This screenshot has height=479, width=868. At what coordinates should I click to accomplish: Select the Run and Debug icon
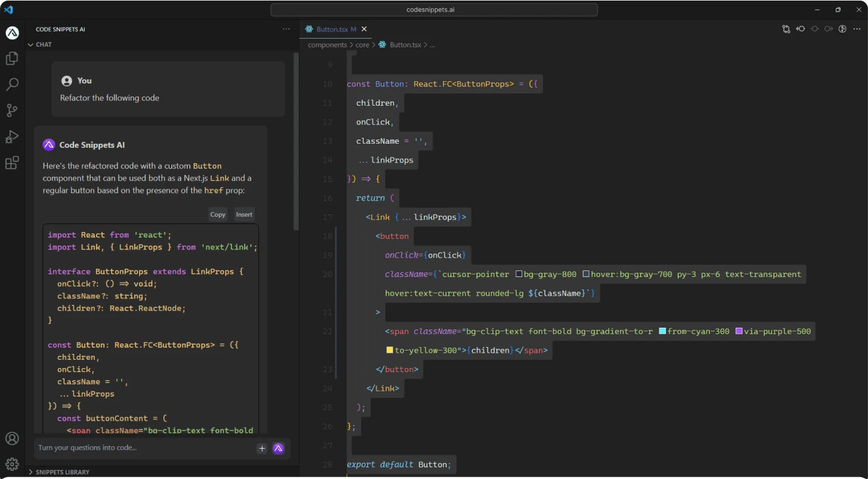coord(12,137)
